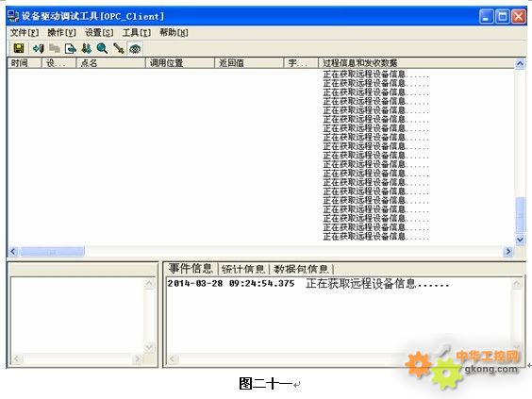Click the application icon in title bar
The height and width of the screenshot is (399, 532).
tap(13, 16)
